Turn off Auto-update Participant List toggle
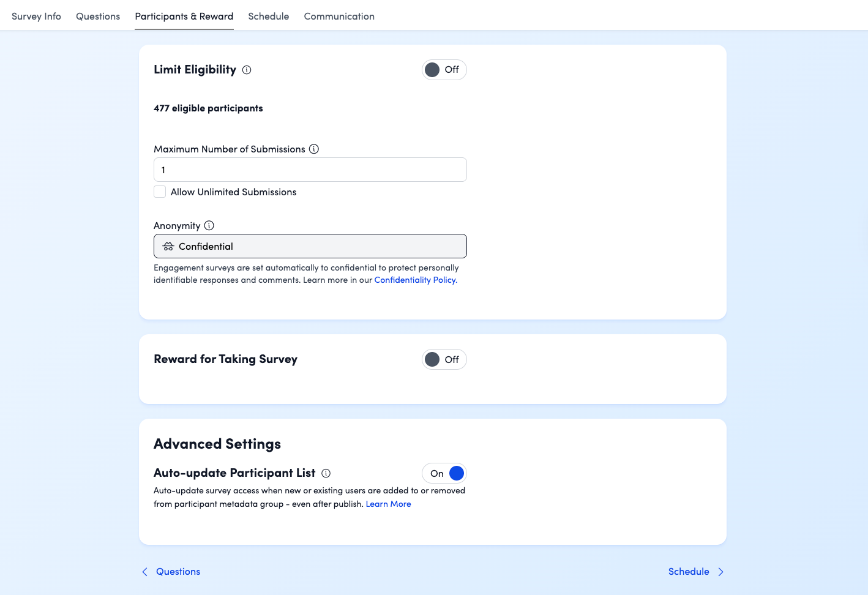The width and height of the screenshot is (868, 595). coord(444,473)
